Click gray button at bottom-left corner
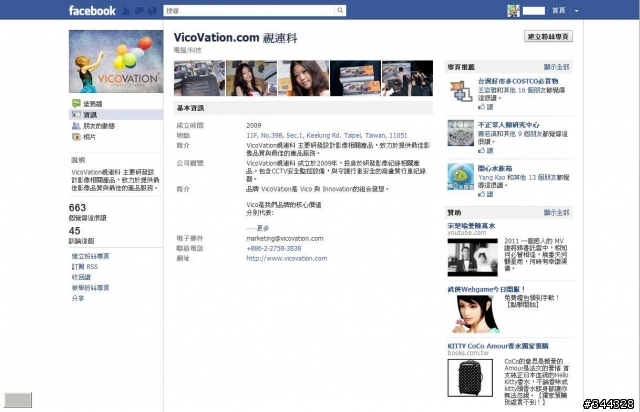This screenshot has width=640, height=412. (18, 400)
